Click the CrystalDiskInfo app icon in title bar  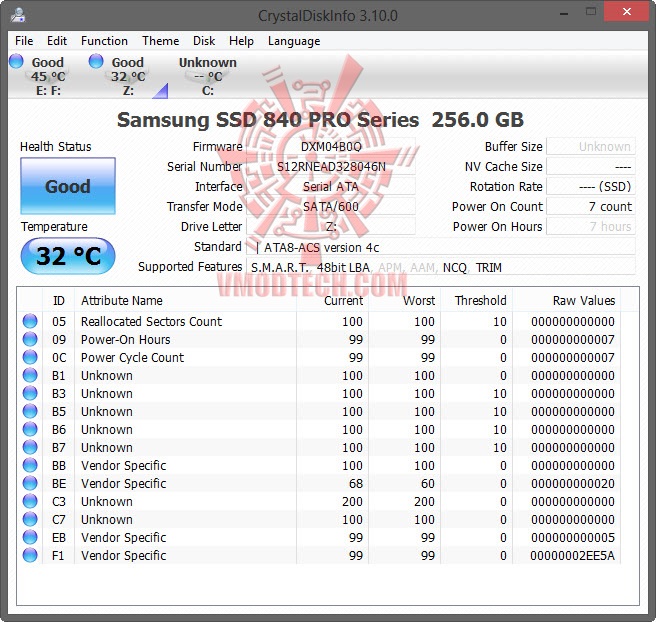[x=18, y=15]
